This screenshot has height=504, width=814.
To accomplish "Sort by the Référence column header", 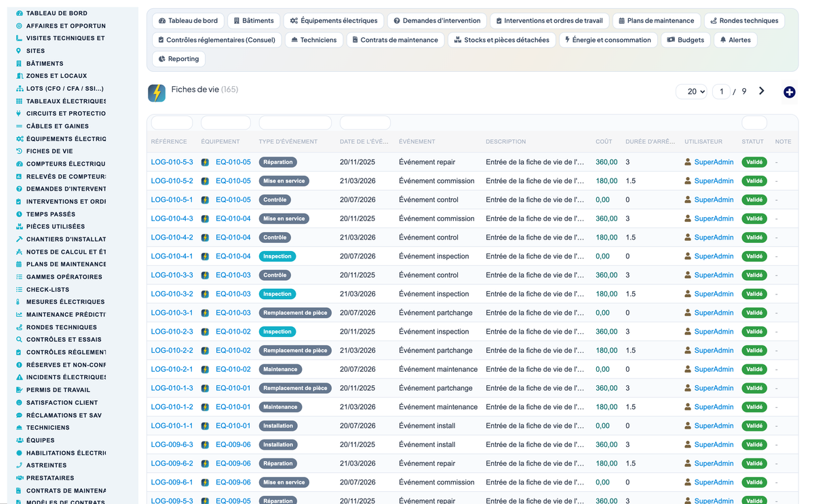I will click(169, 142).
